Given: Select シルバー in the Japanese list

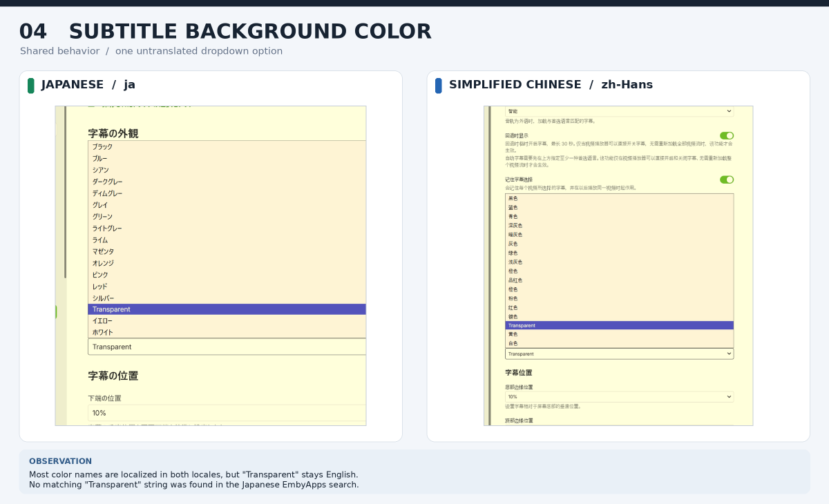Looking at the screenshot, I should coord(227,298).
